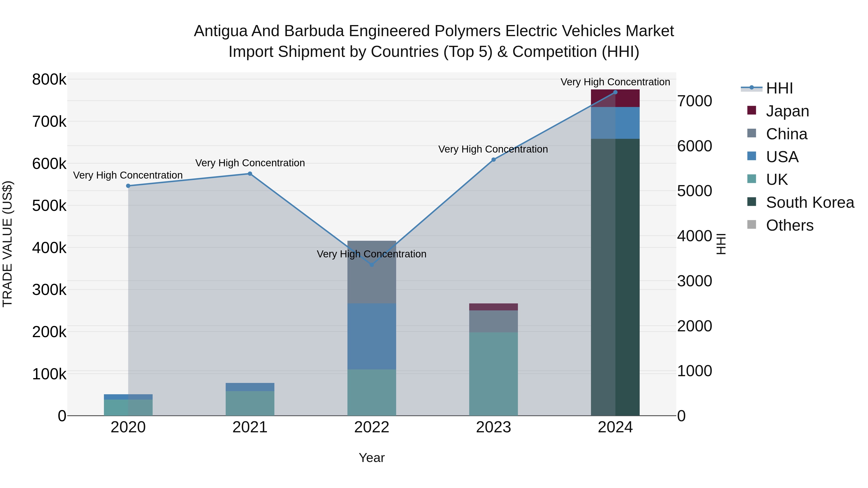This screenshot has height=488, width=868.
Task: Click the Very High Concentration label above 2021
Action: (250, 163)
